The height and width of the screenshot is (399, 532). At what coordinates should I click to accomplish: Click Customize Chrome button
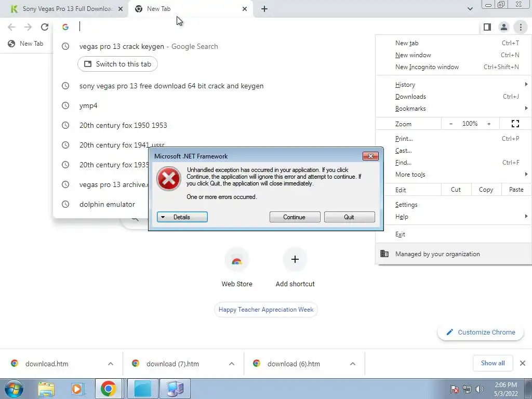point(481,332)
